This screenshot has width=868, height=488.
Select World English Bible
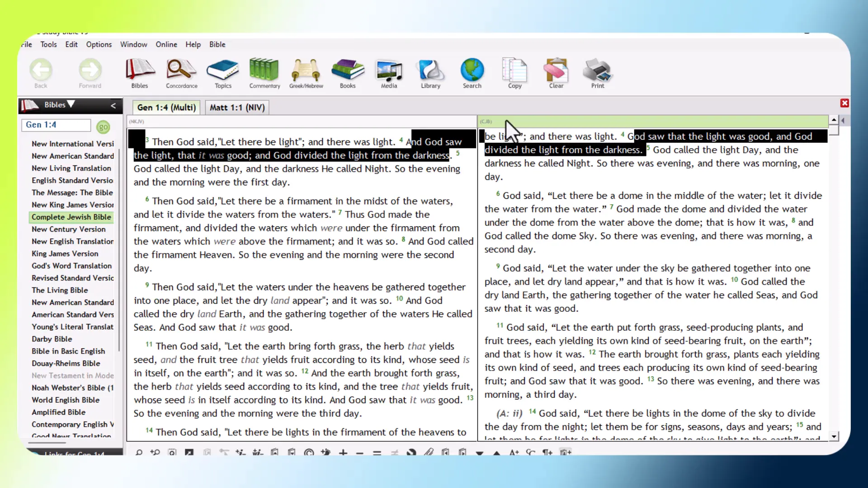[x=66, y=400]
